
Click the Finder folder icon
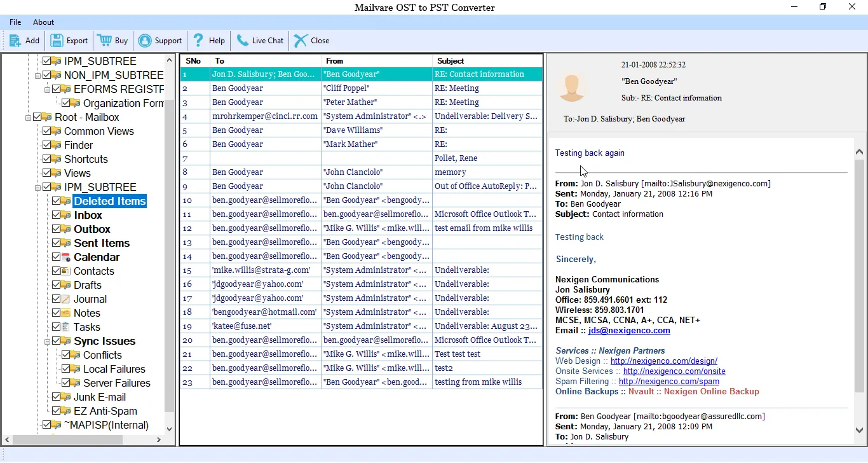56,145
